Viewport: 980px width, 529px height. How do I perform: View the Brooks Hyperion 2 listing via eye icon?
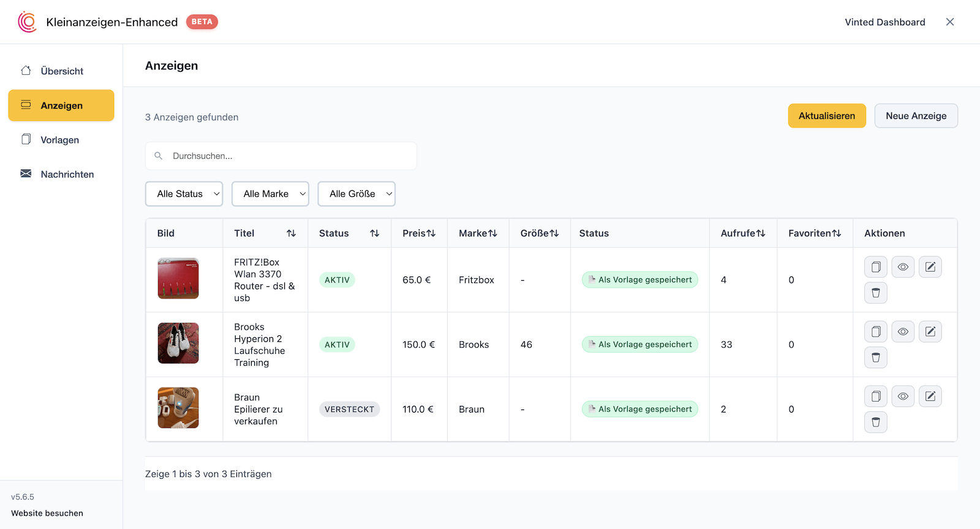coord(903,332)
